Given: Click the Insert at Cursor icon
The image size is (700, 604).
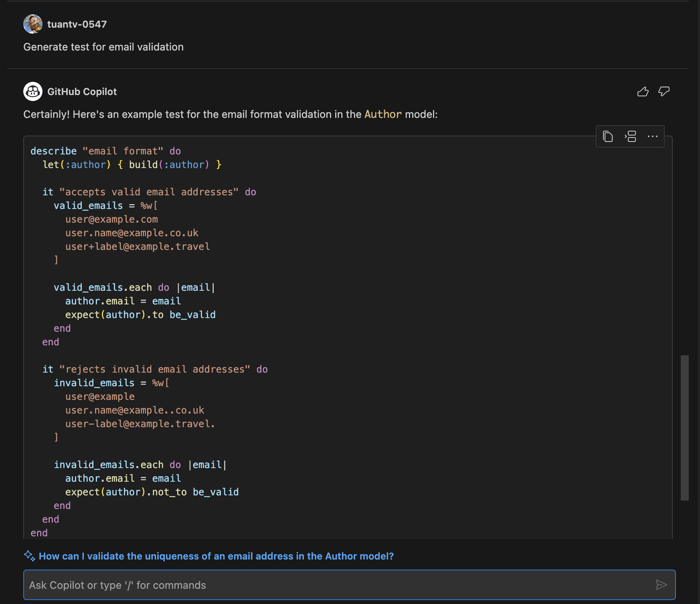Looking at the screenshot, I should coord(630,137).
